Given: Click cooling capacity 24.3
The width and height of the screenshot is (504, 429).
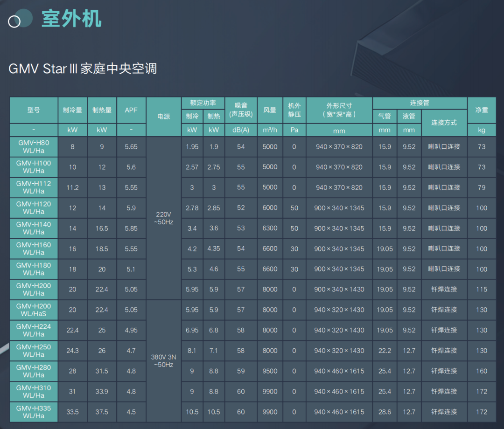Looking at the screenshot, I should point(73,351).
